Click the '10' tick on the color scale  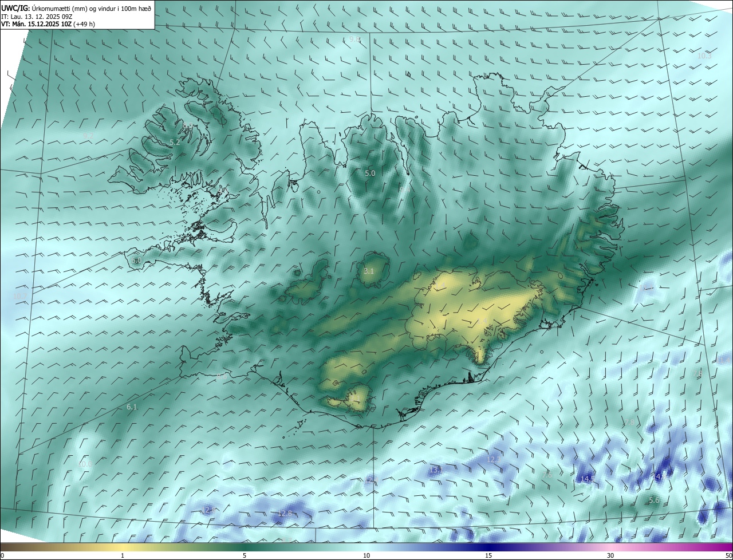pos(366,555)
